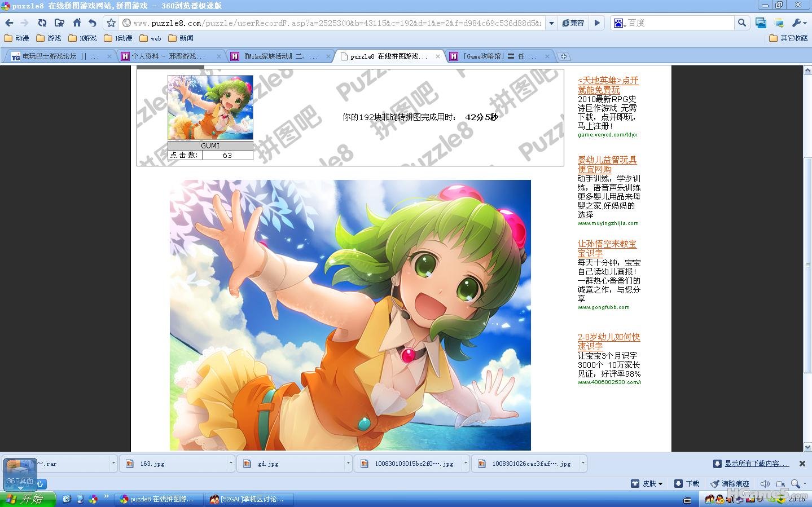Viewport: 812px width, 507px height.
Task: Close the downloads bar with the X
Action: (802, 464)
